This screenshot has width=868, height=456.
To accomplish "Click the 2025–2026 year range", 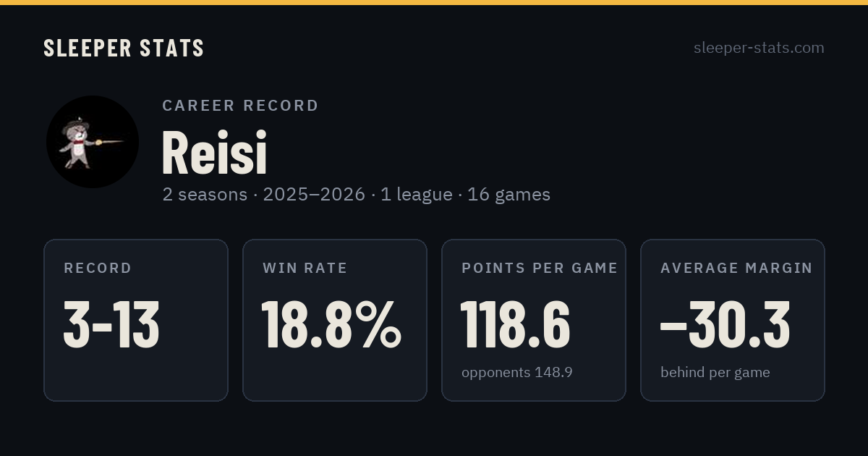I will coord(314,195).
